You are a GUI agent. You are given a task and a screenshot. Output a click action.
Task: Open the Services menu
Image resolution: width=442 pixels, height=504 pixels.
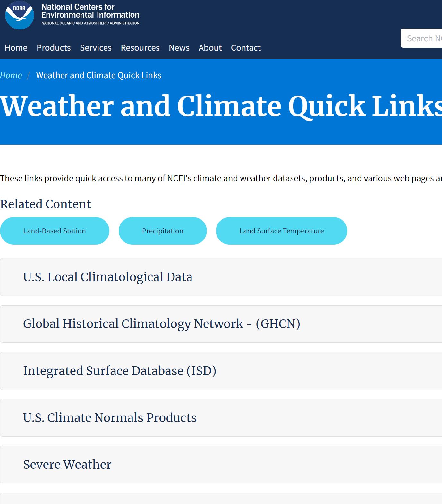coord(96,48)
